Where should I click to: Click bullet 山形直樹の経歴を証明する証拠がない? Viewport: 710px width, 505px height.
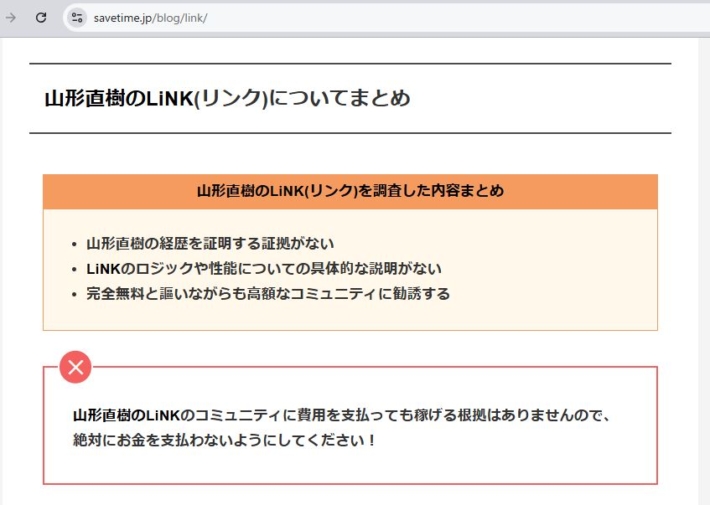pos(210,244)
